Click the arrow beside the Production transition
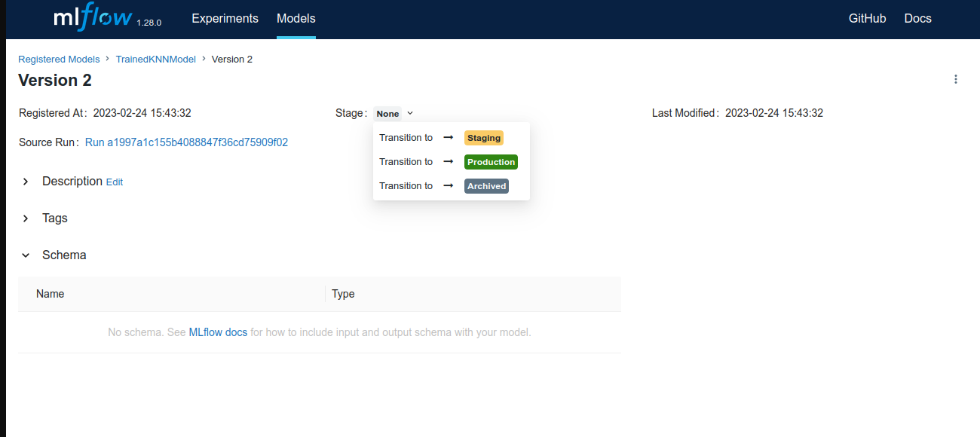980x437 pixels. [449, 162]
